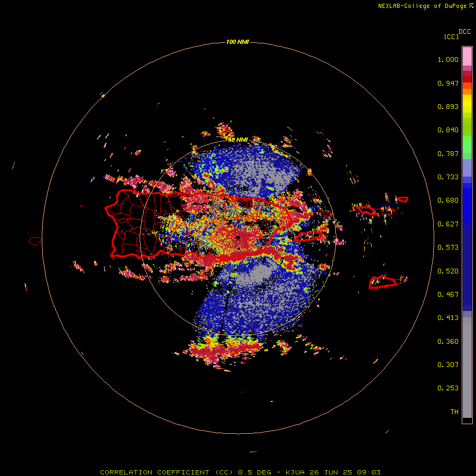
Task: Click the TH threshold label on the scale
Action: [454, 412]
